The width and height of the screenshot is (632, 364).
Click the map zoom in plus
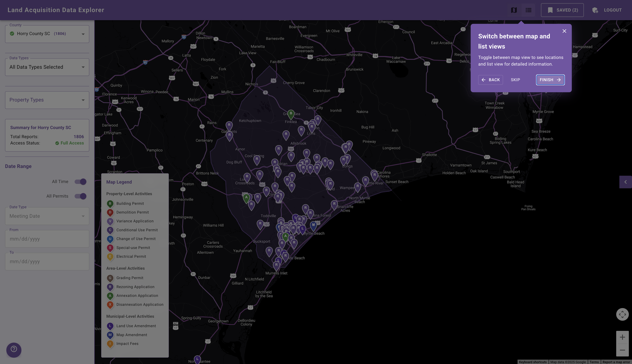coord(622,337)
